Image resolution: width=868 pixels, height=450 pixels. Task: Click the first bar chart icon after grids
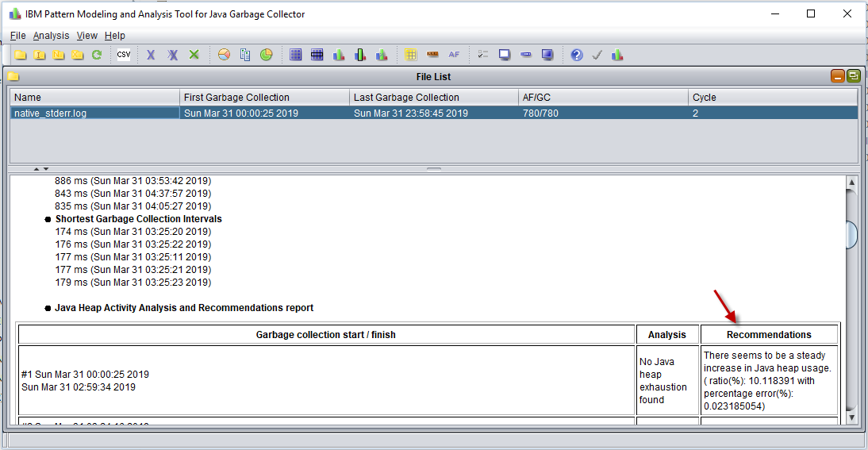coord(338,55)
